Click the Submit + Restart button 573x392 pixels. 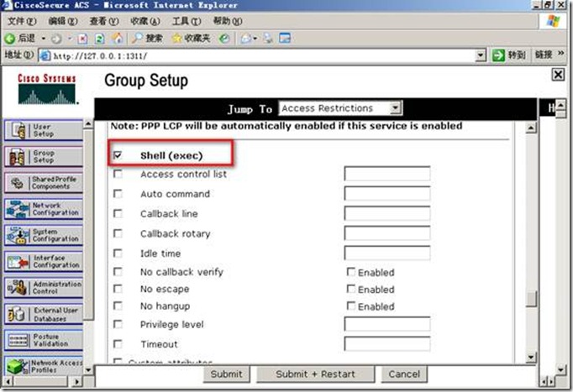coord(315,374)
